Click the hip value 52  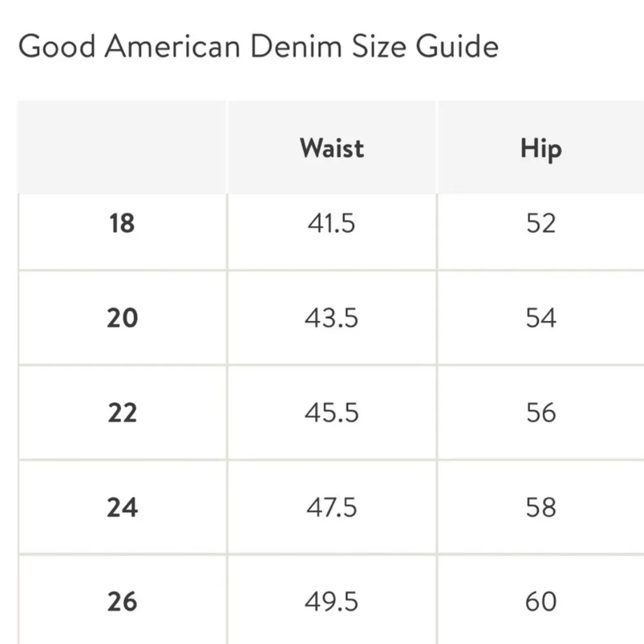pos(540,223)
